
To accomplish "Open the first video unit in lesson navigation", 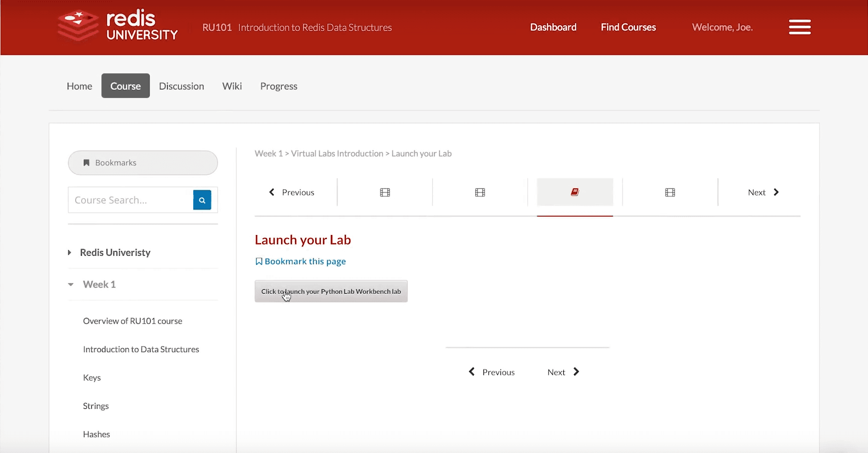I will pos(385,192).
